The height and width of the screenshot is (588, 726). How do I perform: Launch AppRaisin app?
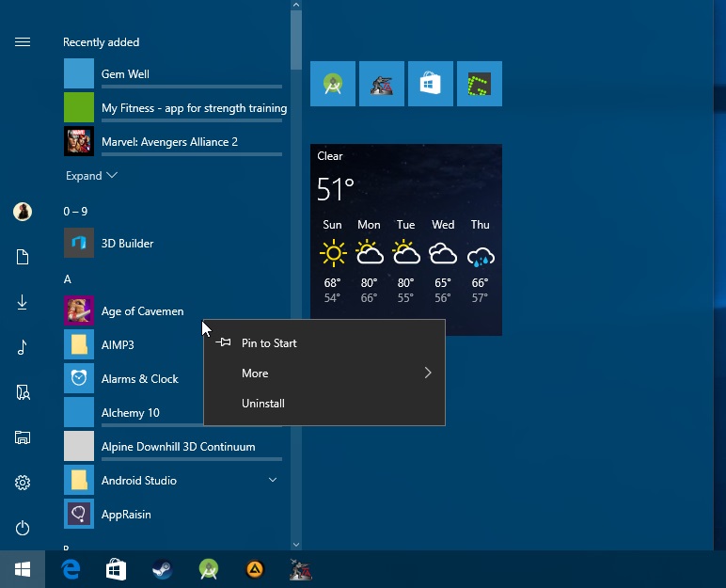pyautogui.click(x=175, y=515)
